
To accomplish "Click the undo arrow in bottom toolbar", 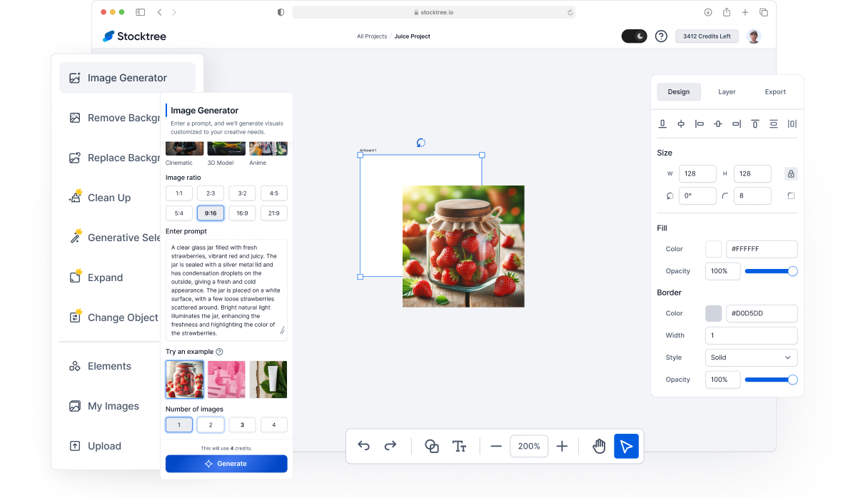I will [364, 446].
